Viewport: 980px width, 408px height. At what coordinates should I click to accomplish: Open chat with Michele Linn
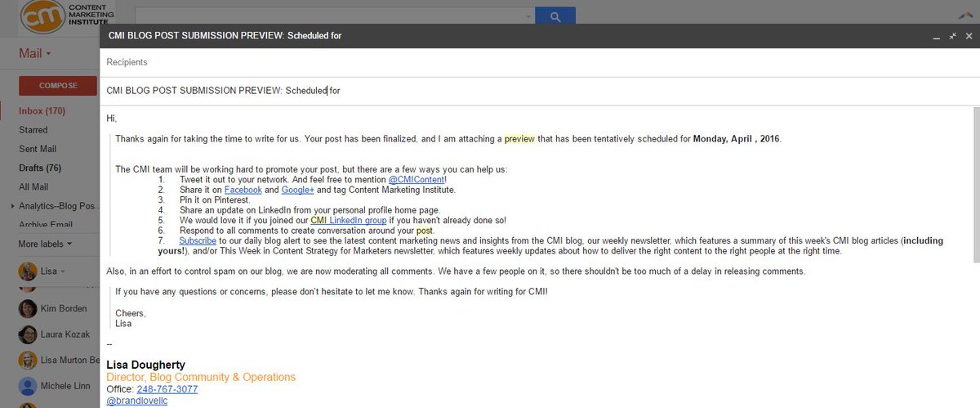66,385
